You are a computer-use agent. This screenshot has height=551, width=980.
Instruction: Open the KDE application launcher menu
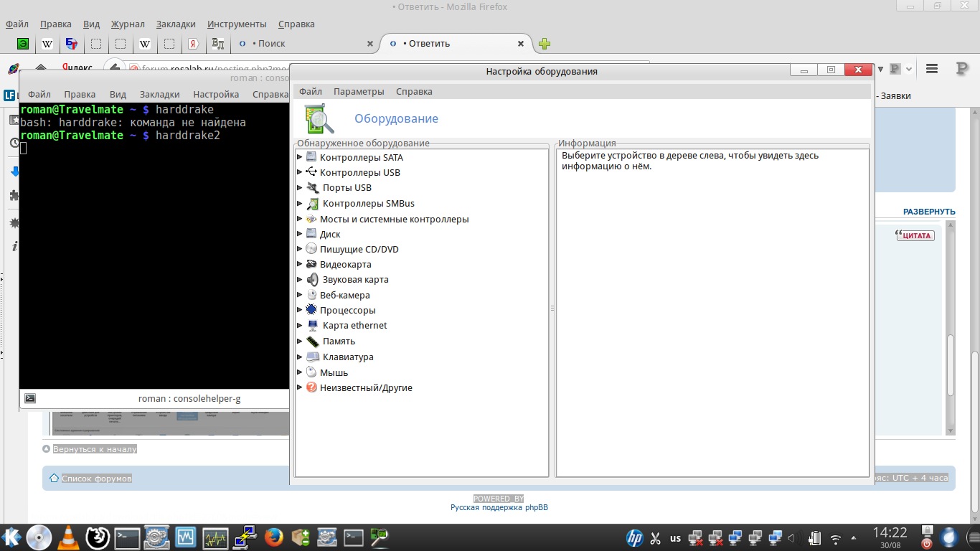(x=11, y=537)
